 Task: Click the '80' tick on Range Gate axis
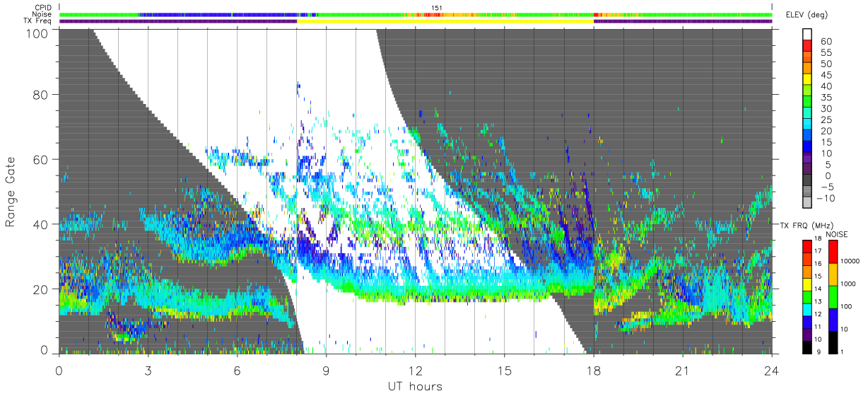tap(42, 94)
